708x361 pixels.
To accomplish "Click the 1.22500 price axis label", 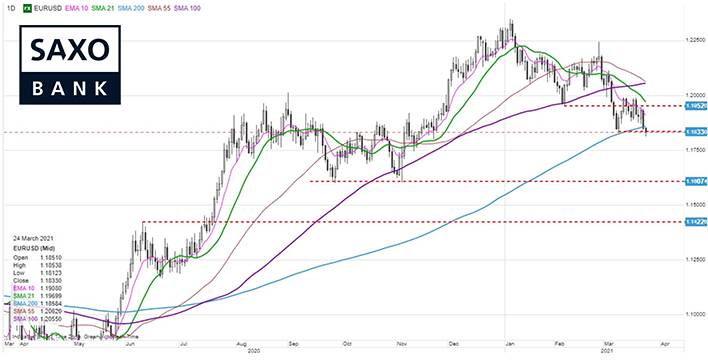I will click(x=695, y=41).
